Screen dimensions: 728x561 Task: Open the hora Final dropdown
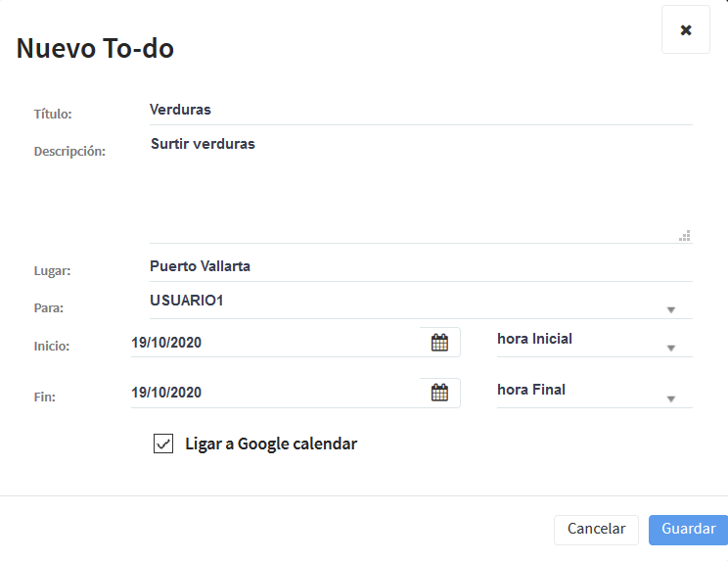coord(594,393)
